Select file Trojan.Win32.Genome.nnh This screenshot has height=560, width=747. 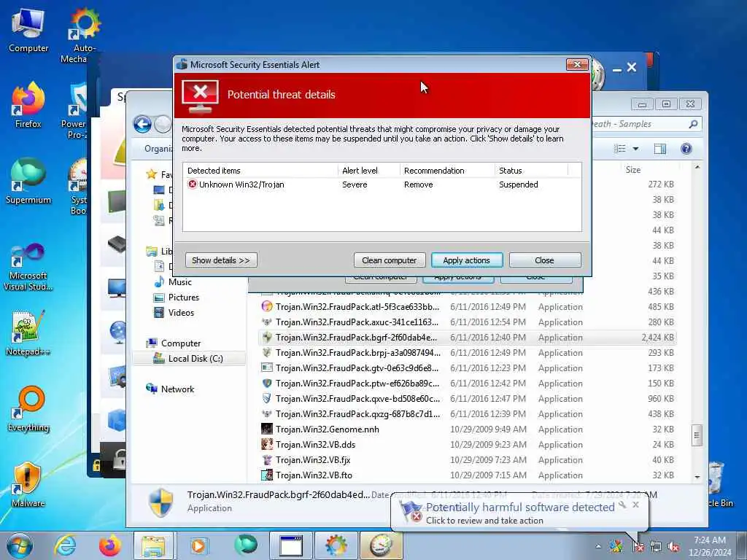tap(467, 429)
